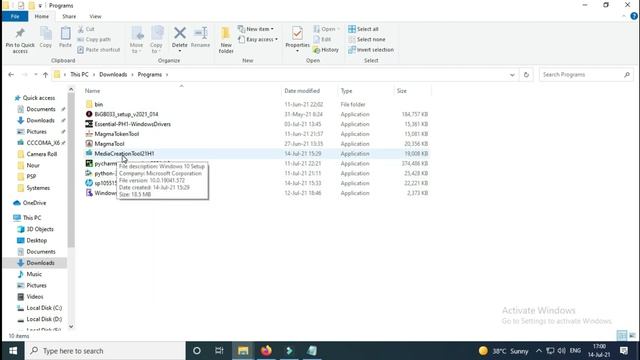Screen dimensions: 640x360
Task: Refresh the current folder
Action: click(526, 75)
